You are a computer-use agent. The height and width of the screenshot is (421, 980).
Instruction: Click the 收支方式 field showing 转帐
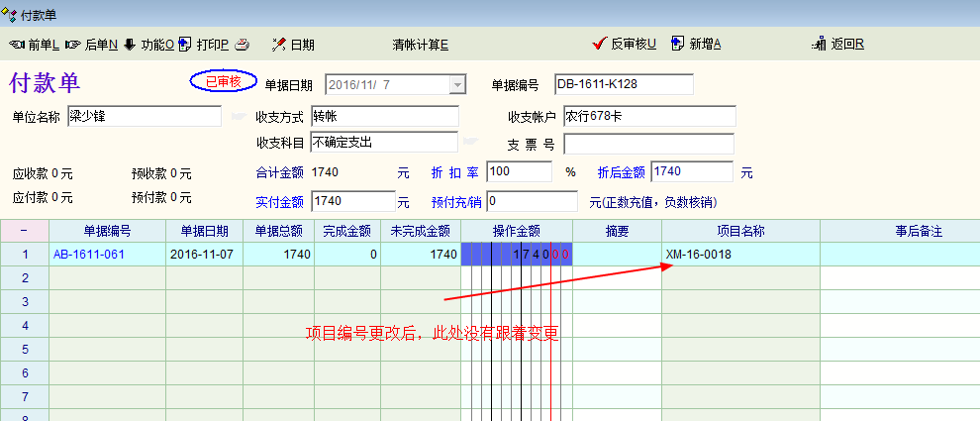[x=384, y=117]
